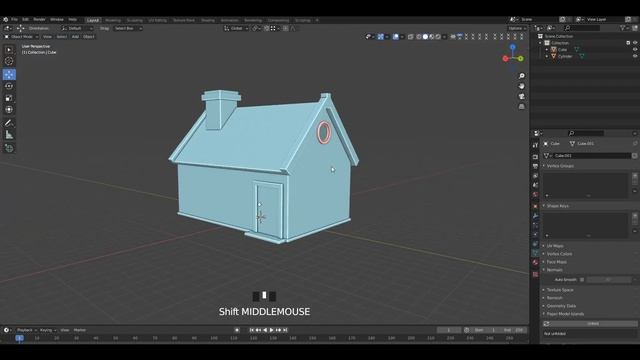Open the Tool properties tab
This screenshot has width=640, height=360.
click(x=535, y=146)
